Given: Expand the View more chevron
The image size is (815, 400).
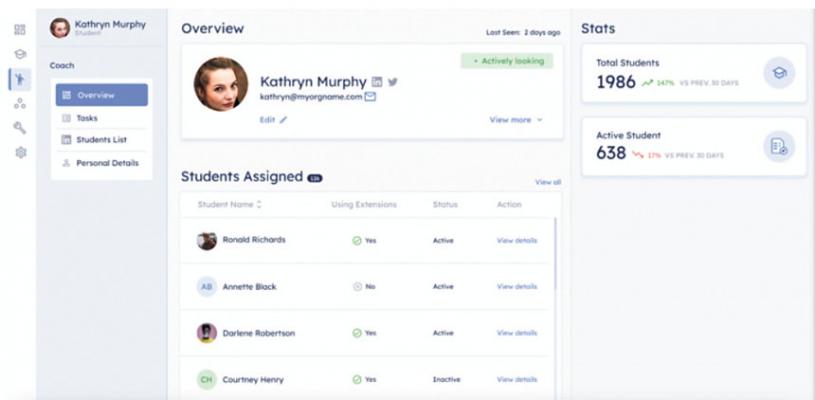Looking at the screenshot, I should tap(540, 119).
